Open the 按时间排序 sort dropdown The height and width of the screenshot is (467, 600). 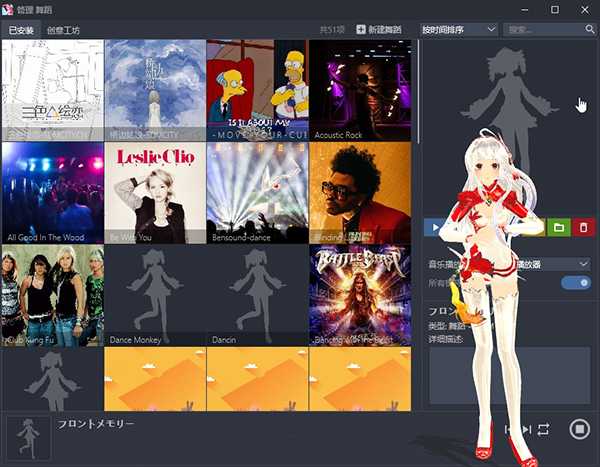(458, 30)
